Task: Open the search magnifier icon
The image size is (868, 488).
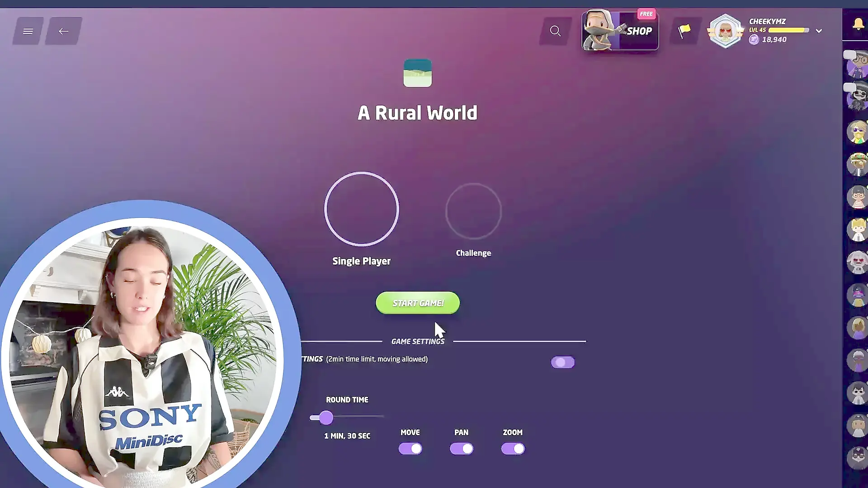Action: pos(555,31)
